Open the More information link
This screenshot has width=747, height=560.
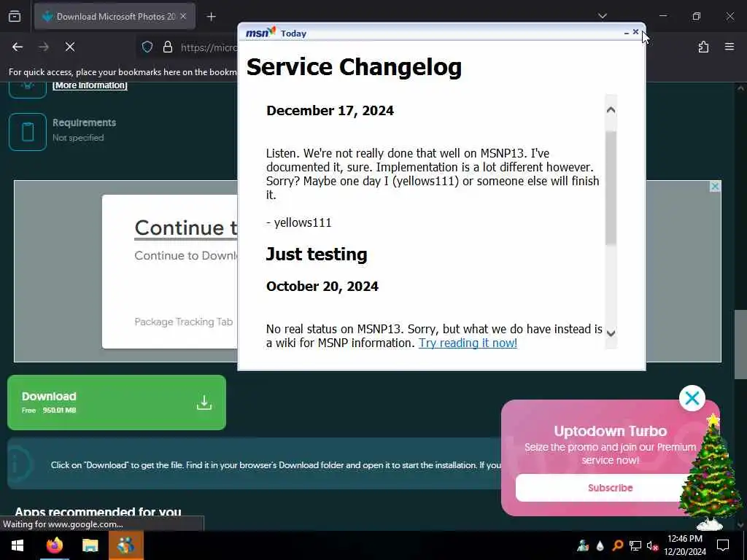click(x=90, y=85)
